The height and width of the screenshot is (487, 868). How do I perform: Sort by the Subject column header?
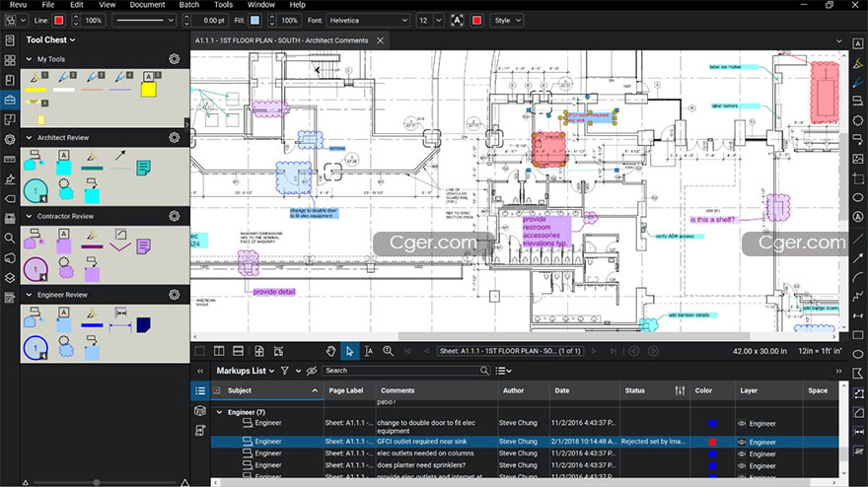[x=267, y=390]
